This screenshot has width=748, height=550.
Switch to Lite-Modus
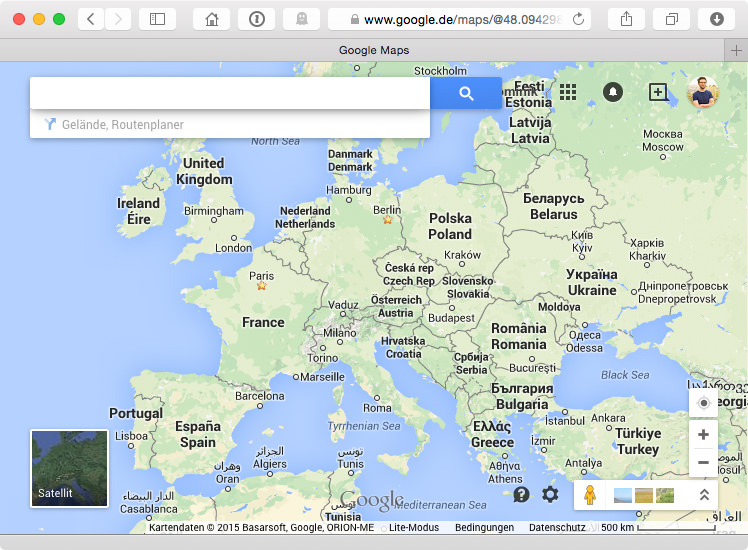coord(414,528)
